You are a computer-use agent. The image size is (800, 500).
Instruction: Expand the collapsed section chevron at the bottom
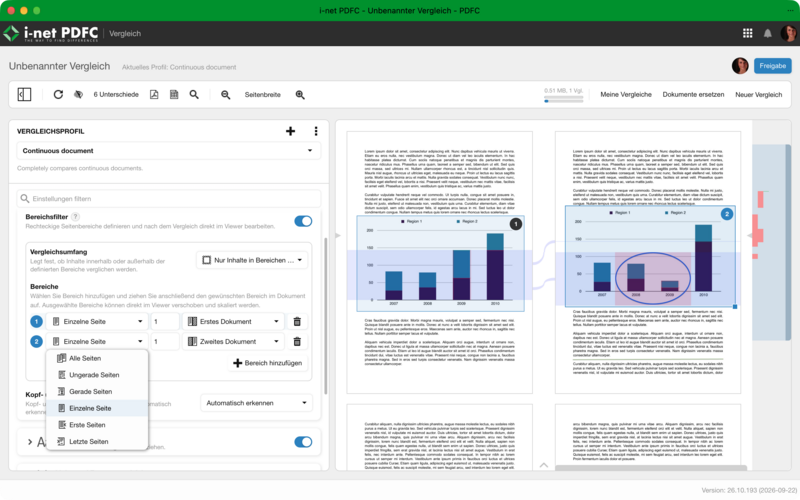pyautogui.click(x=30, y=442)
